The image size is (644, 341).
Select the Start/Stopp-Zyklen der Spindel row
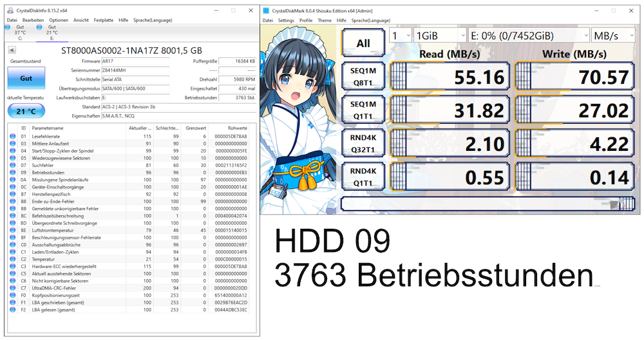(129, 151)
